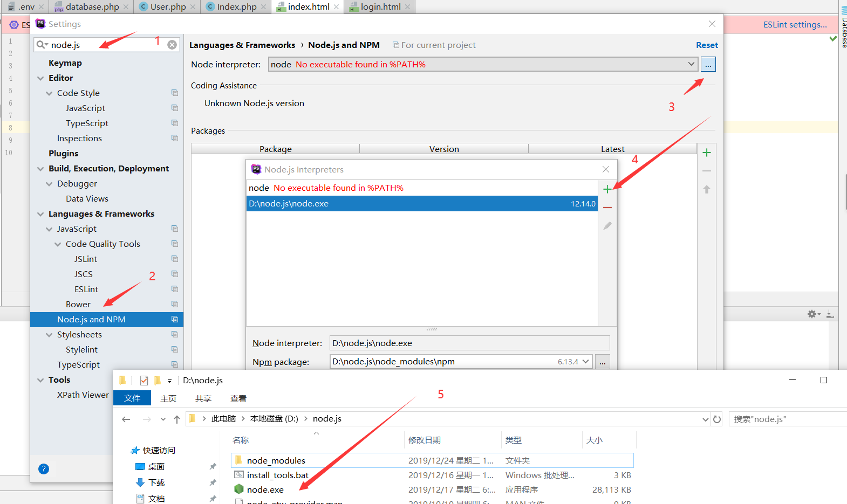This screenshot has height=504, width=847.
Task: Sort the list by 名称 column header
Action: coord(241,440)
